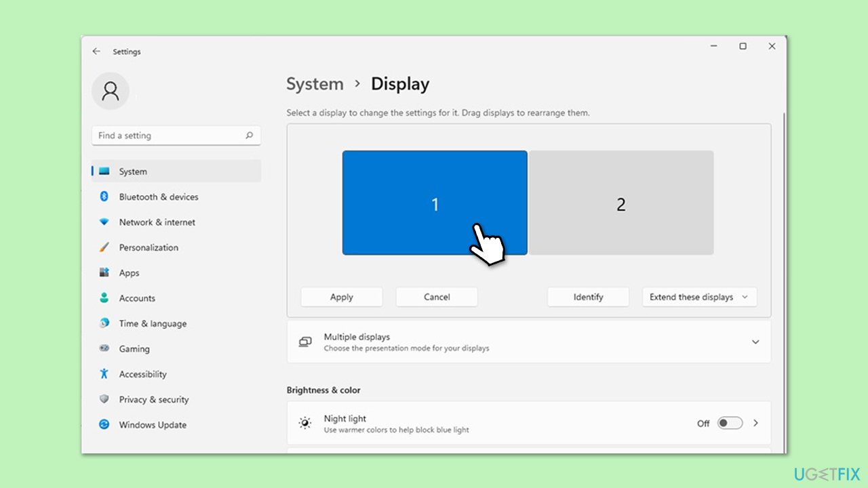Click the Privacy & security shield icon
Viewport: 868px width, 488px height.
104,399
